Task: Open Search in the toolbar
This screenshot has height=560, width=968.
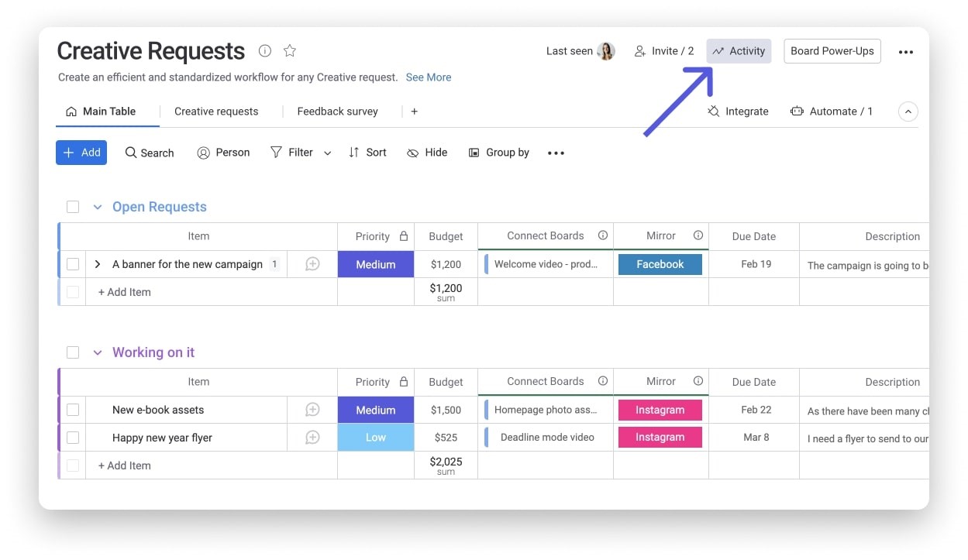Action: pyautogui.click(x=150, y=153)
